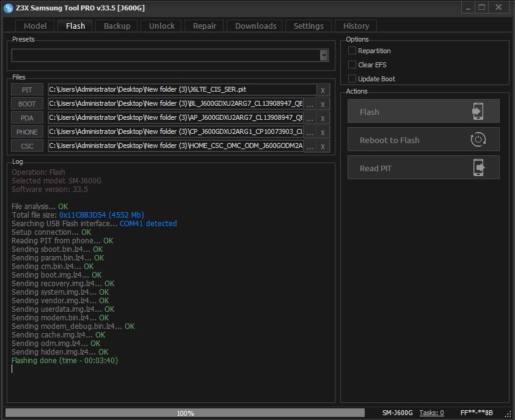
Task: Click the 'Sending system.img.lz4' log line
Action: [60, 292]
